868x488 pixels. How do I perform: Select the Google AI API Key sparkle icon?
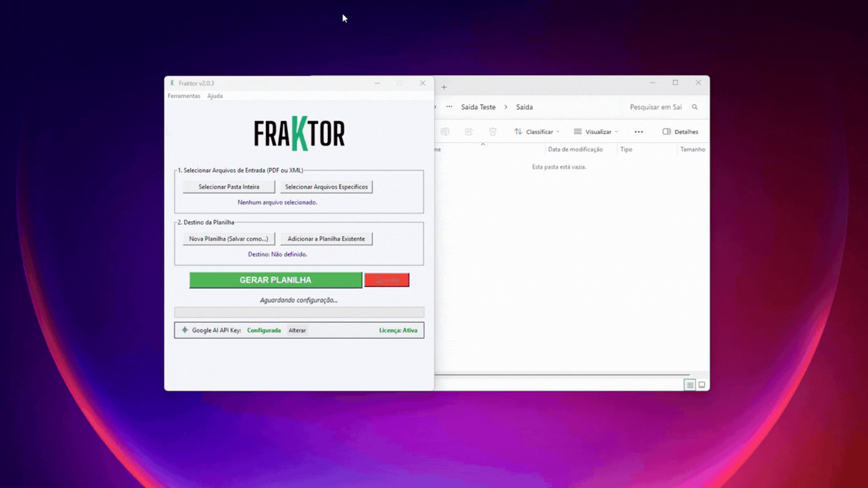[184, 330]
